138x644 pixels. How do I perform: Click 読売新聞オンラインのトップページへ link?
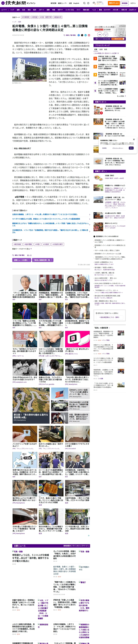tap(76, 546)
